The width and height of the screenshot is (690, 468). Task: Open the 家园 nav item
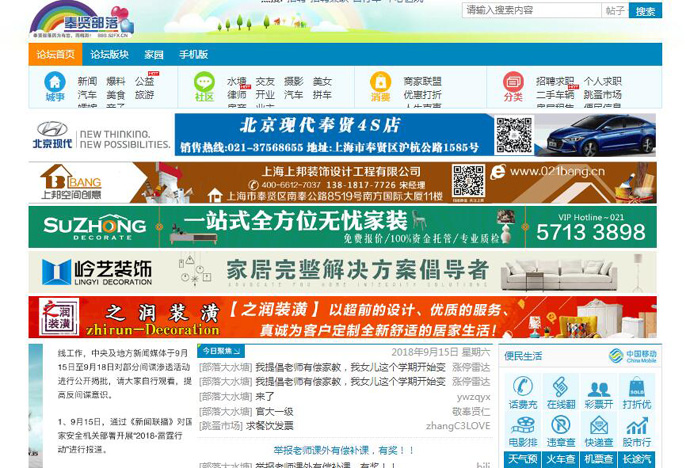154,55
